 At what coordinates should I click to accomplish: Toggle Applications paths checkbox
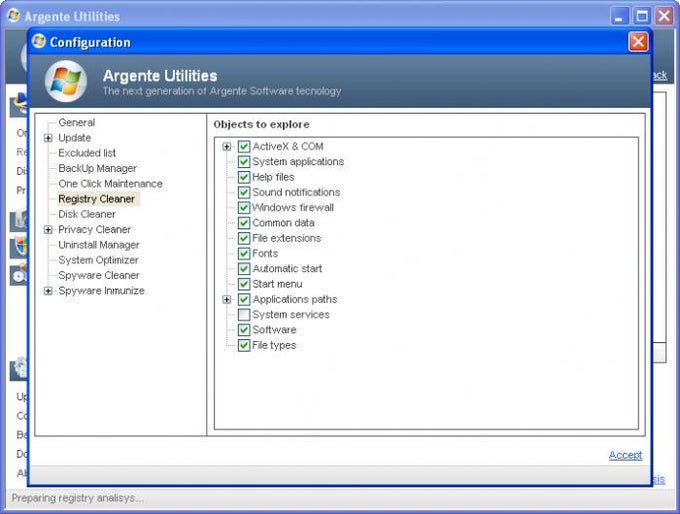pos(244,299)
